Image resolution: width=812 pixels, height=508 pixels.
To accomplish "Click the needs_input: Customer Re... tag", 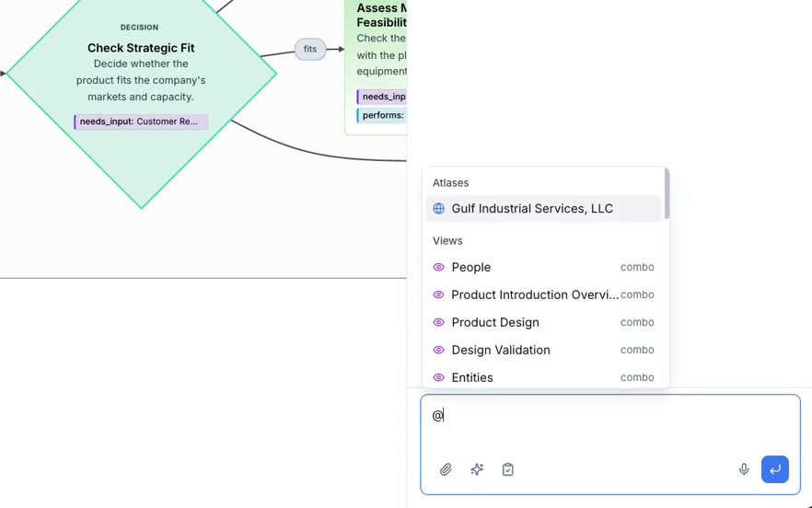I will 141,121.
